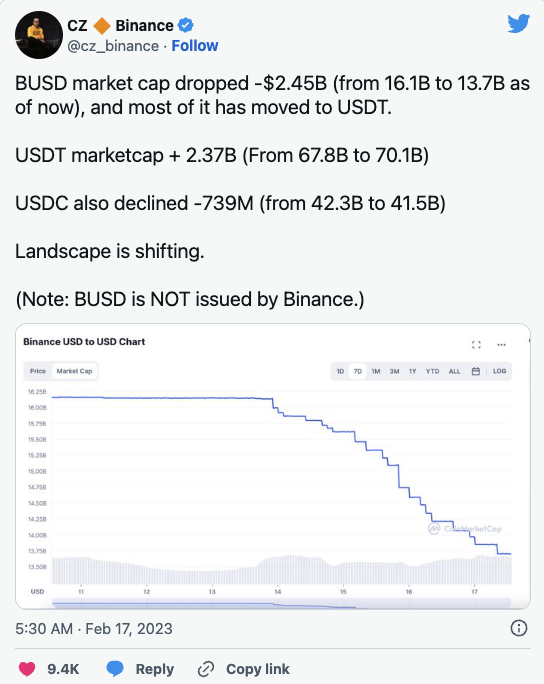Open the tweet info circle icon

tap(519, 628)
